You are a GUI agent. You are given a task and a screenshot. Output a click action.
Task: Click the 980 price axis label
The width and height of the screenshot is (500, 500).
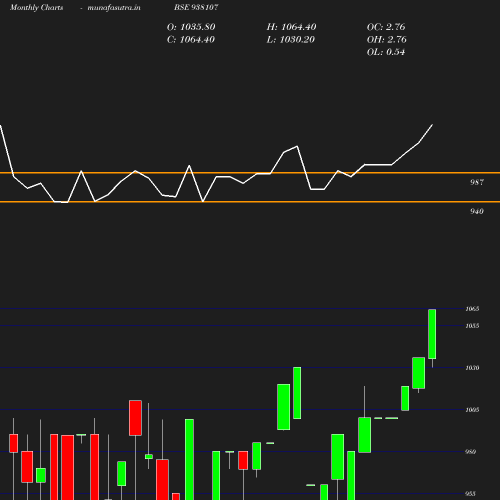click(470, 452)
